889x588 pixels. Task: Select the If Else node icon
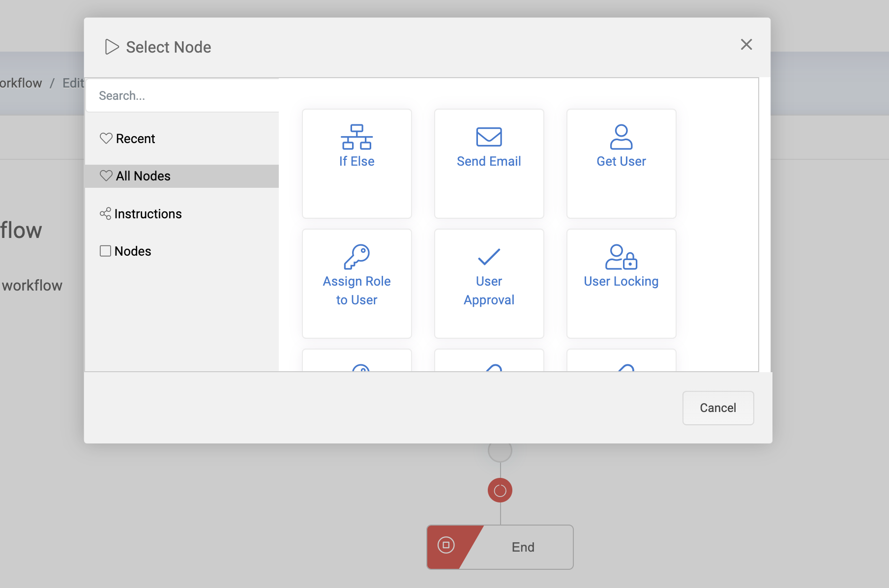tap(356, 137)
